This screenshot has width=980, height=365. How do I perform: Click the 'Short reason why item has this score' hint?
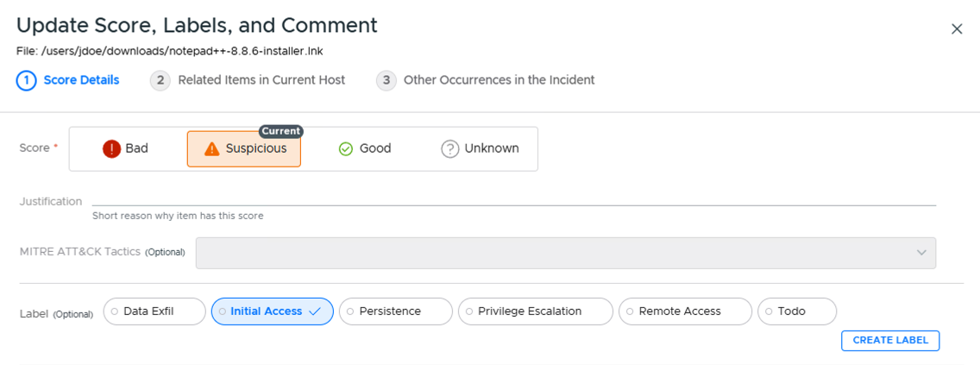click(178, 217)
